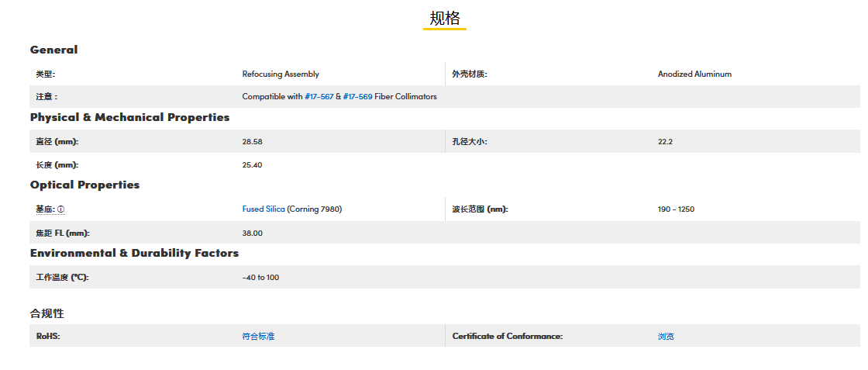The image size is (868, 370).
Task: Click the info icon beside 基底
Action: click(61, 209)
